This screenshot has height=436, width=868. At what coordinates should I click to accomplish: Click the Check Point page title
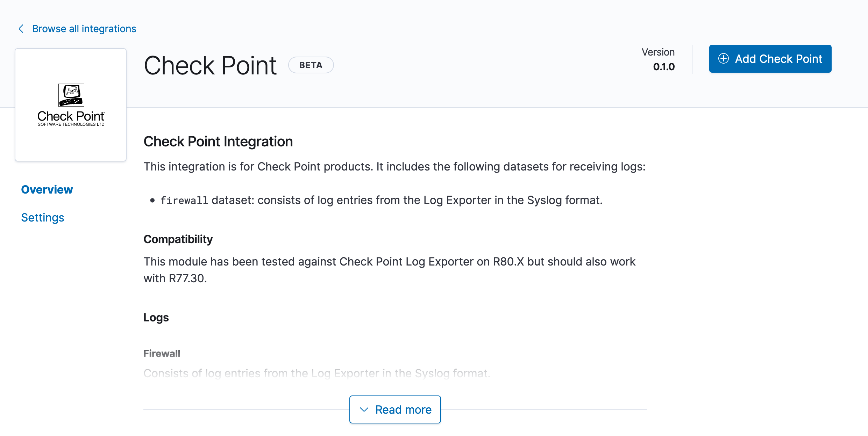(x=210, y=65)
